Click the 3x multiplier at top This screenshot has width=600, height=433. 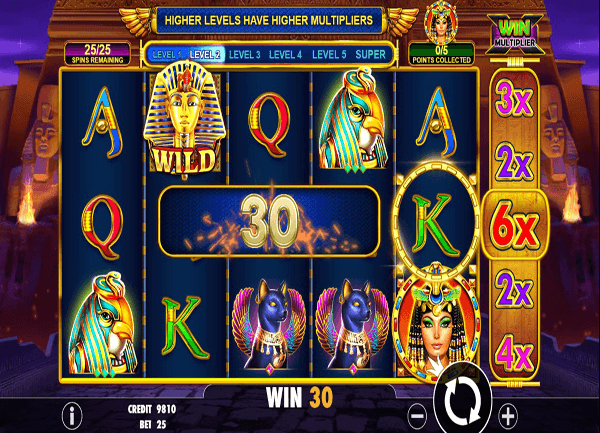pos(514,99)
